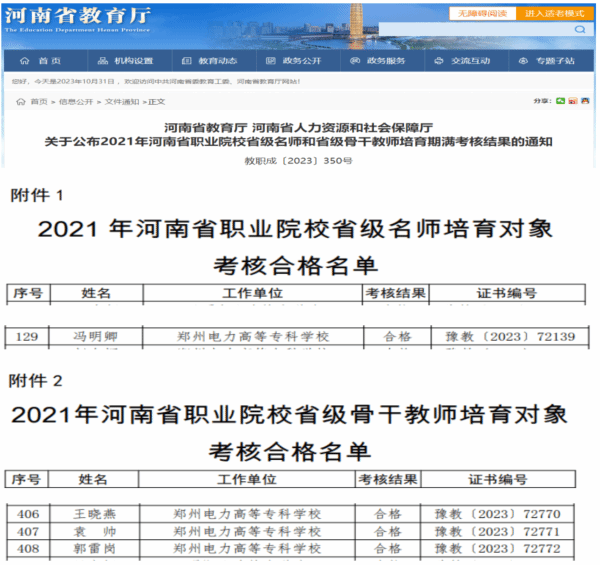
Task: Select certificate number 豫教〔2023〕72771
Action: tap(498, 532)
